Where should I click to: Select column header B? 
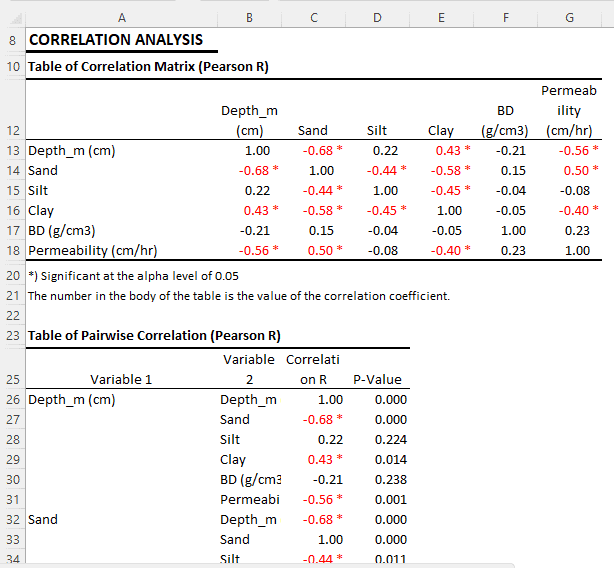pos(249,17)
